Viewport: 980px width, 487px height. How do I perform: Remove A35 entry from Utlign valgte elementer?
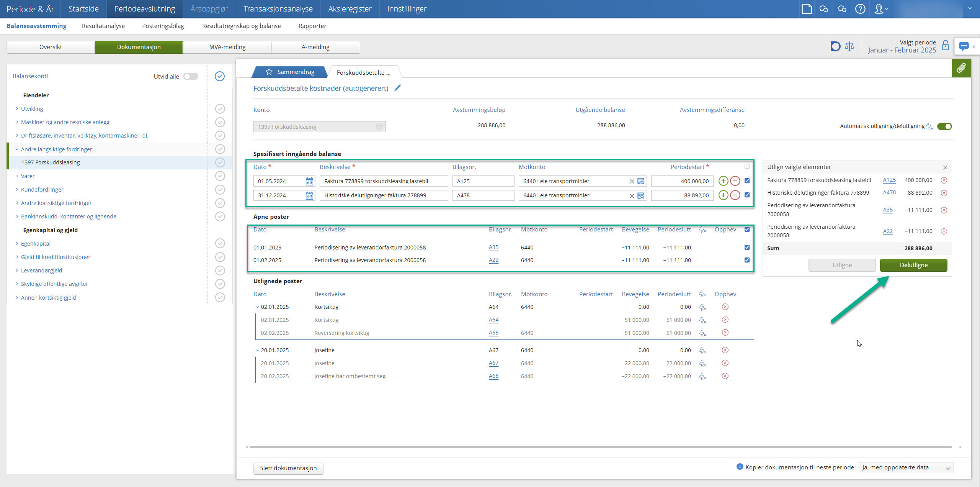coord(944,210)
